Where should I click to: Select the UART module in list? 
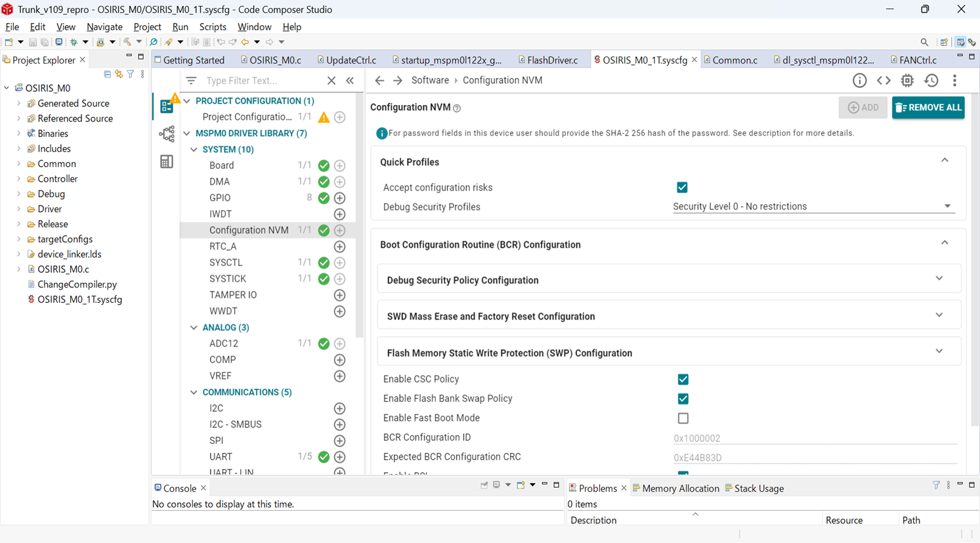tap(221, 457)
